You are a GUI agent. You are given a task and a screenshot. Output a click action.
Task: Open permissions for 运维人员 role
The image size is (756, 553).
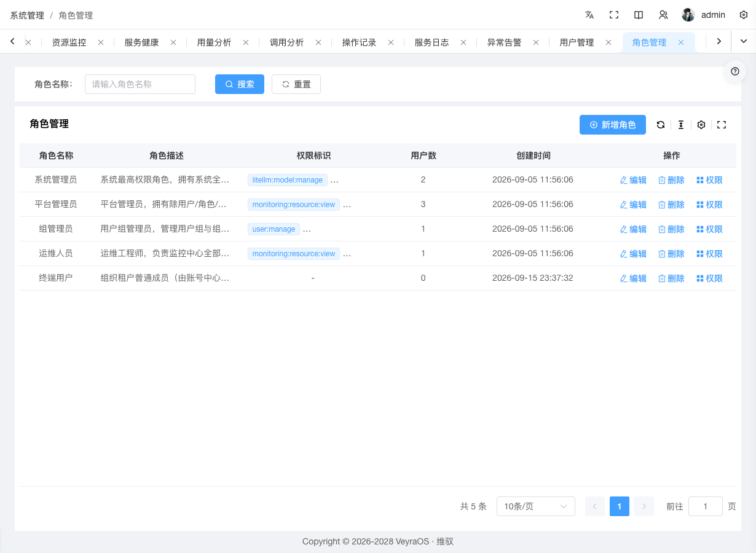pyautogui.click(x=709, y=254)
